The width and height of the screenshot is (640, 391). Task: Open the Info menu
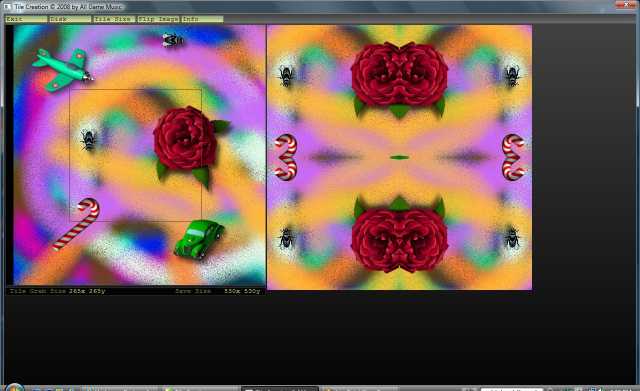point(202,19)
